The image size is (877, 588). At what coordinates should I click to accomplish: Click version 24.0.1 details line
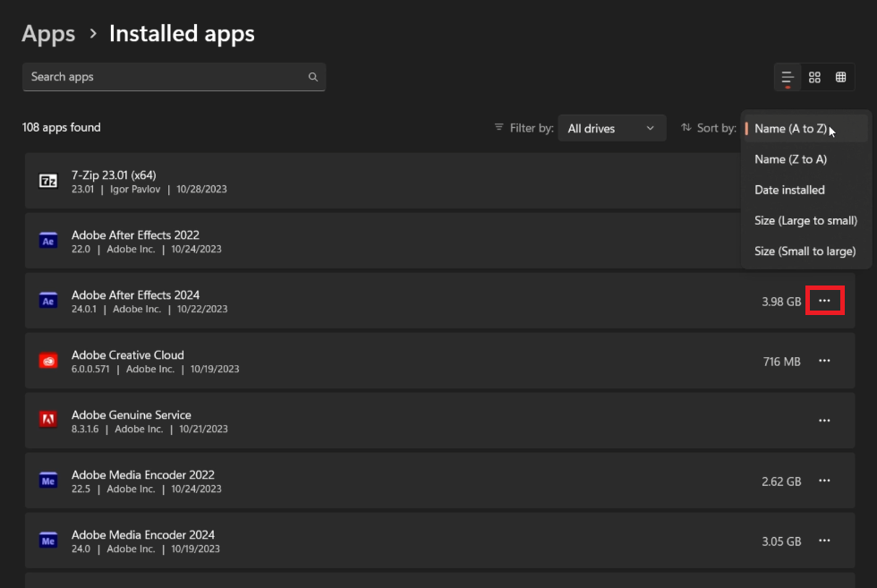point(149,309)
